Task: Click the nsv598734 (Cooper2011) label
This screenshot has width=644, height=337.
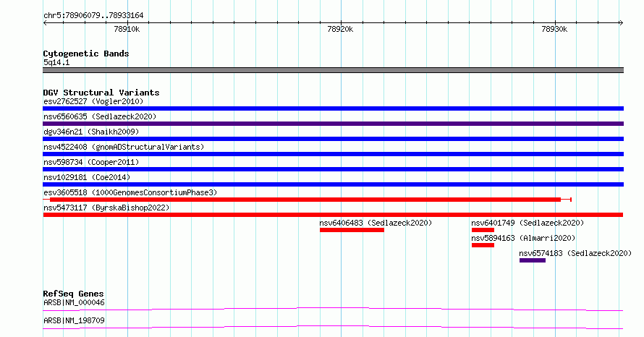Action: (x=91, y=162)
